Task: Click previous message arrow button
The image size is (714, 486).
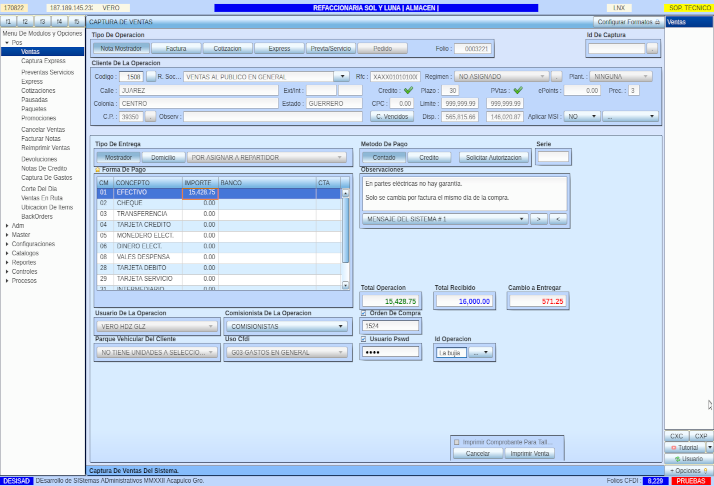Action: 558,219
